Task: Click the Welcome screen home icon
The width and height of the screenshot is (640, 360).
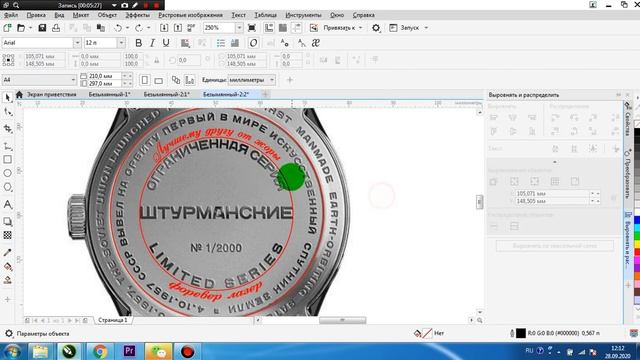Action: click(x=19, y=94)
